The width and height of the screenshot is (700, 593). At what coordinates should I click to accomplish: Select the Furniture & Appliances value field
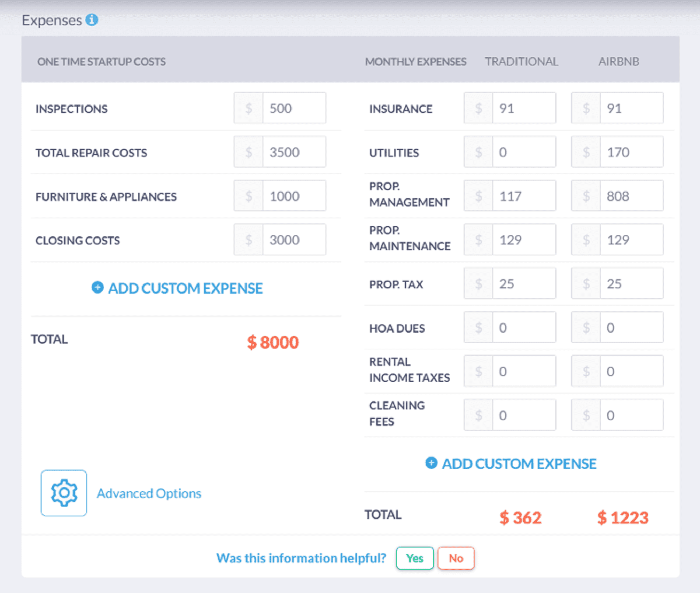294,195
